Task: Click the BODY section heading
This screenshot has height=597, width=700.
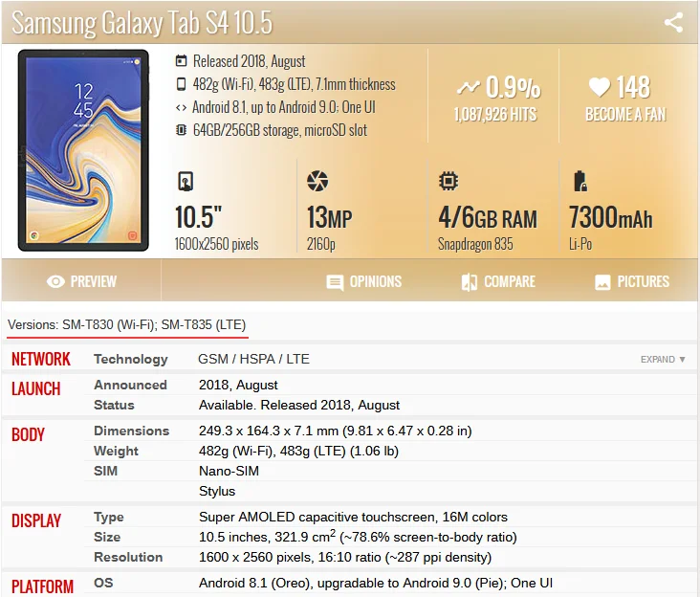Action: click(28, 434)
